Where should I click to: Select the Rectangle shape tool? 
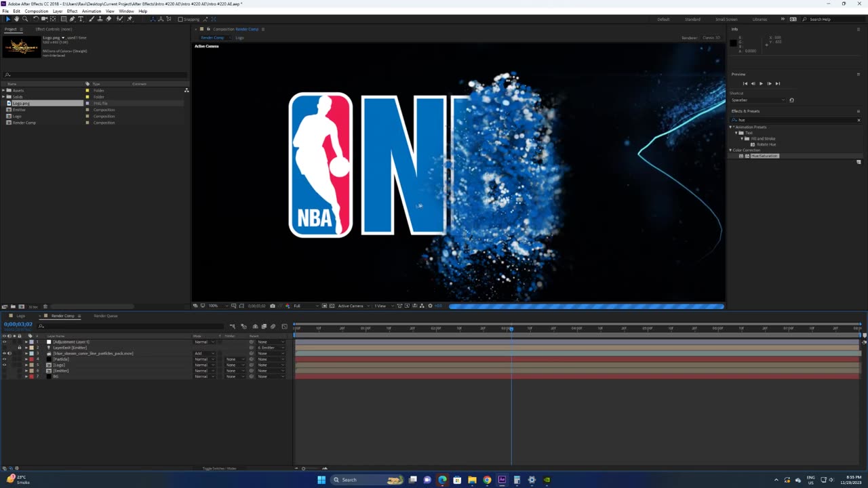click(x=64, y=19)
